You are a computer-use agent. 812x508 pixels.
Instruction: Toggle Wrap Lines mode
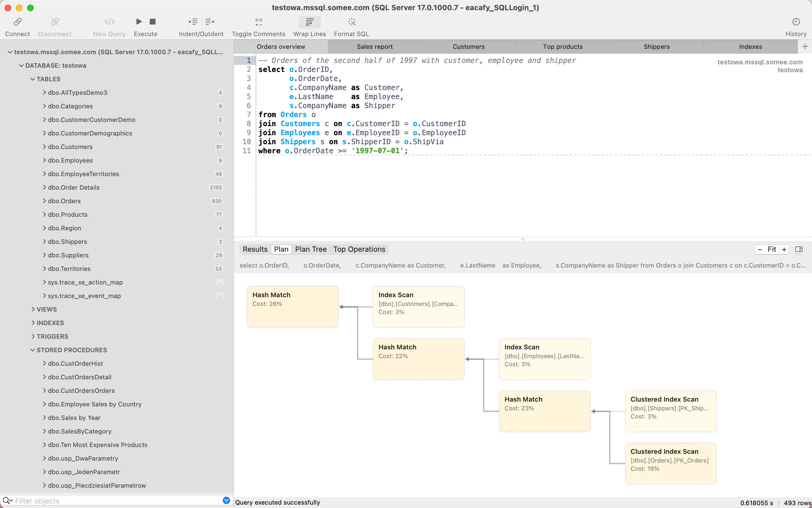(x=309, y=22)
